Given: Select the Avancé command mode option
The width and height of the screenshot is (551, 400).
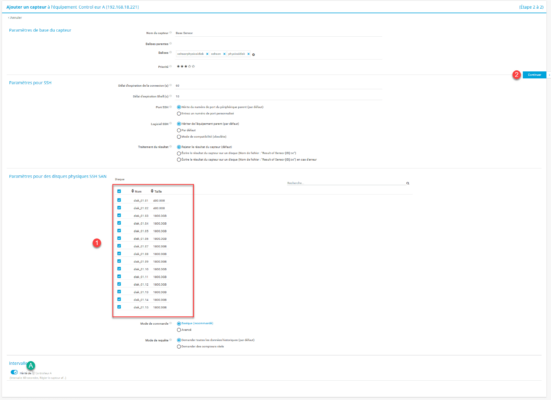Looking at the screenshot, I should tap(179, 330).
